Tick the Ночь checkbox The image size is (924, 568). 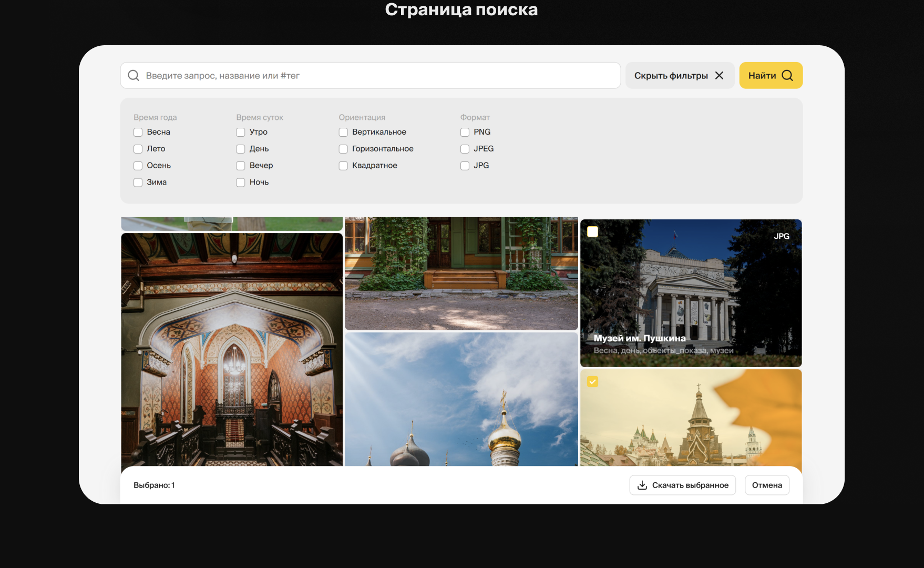[241, 182]
